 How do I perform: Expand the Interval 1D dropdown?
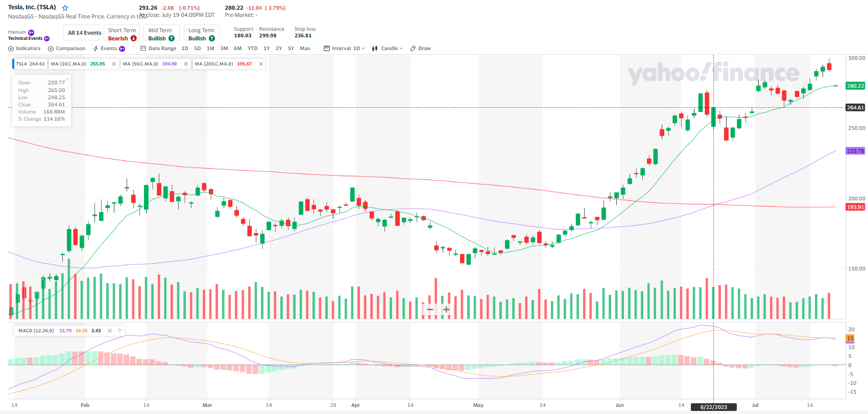(345, 49)
